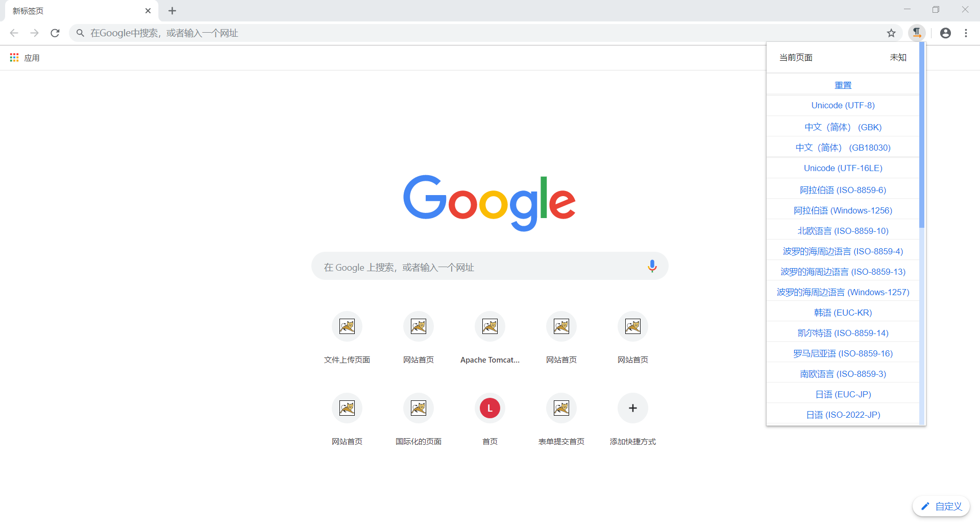Screen dimensions: 980x526
Task: Click the 重置 reset link in the popup
Action: tap(842, 85)
